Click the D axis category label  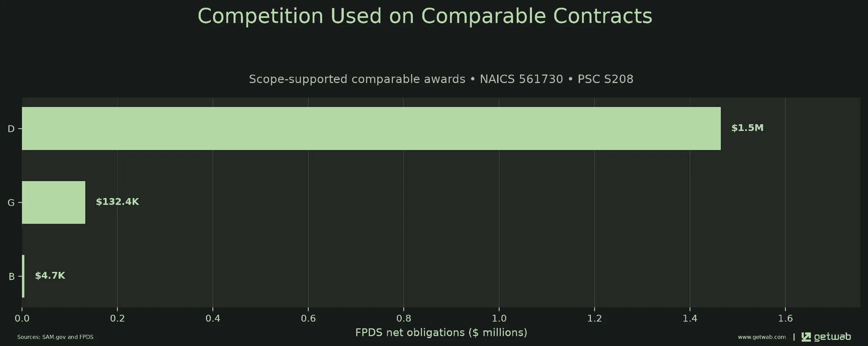[11, 129]
